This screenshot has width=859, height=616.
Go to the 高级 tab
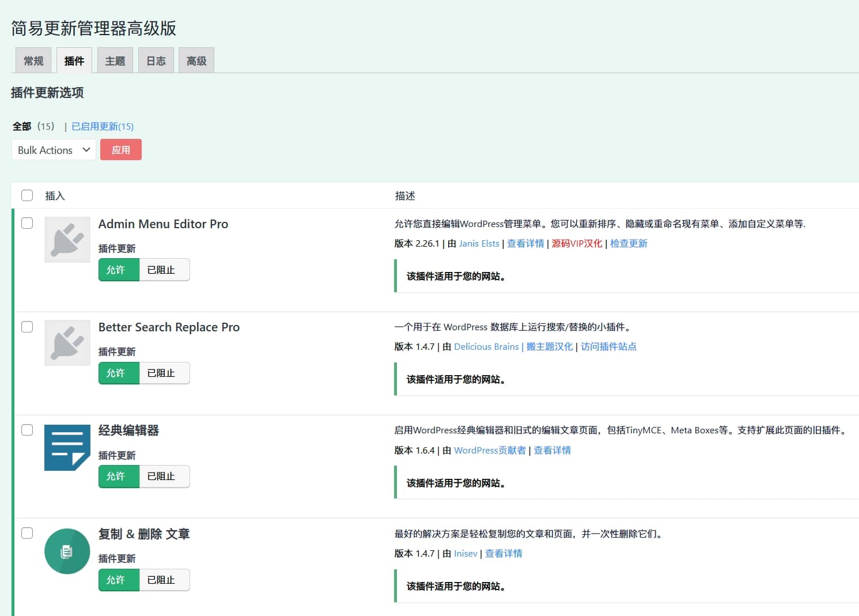(x=196, y=61)
